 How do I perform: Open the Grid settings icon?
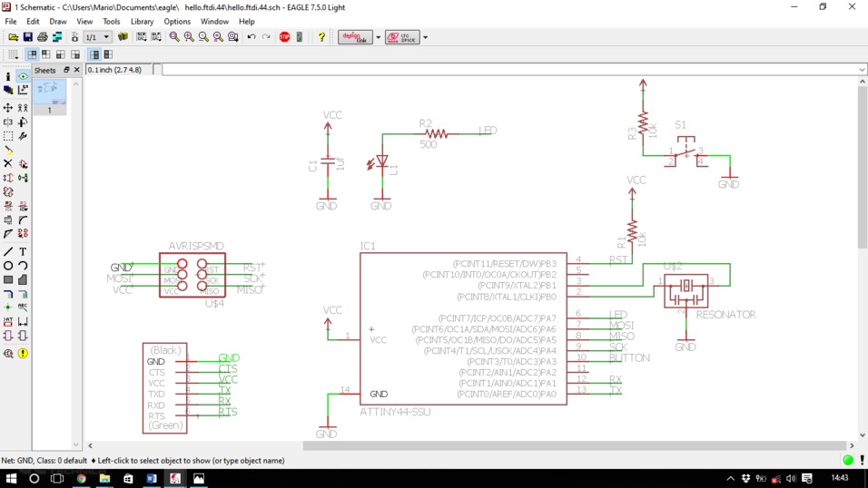(13, 54)
